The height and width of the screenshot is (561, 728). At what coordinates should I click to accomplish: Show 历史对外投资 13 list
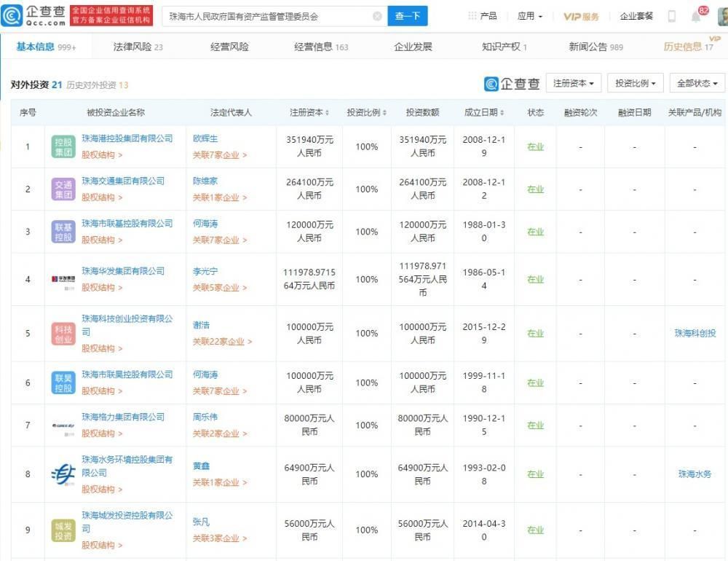coord(97,85)
